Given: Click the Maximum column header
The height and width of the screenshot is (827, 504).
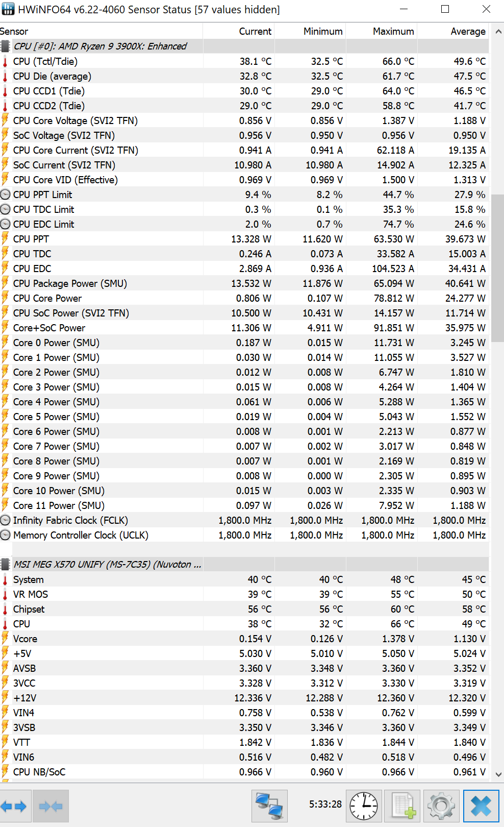Looking at the screenshot, I should [382, 31].
